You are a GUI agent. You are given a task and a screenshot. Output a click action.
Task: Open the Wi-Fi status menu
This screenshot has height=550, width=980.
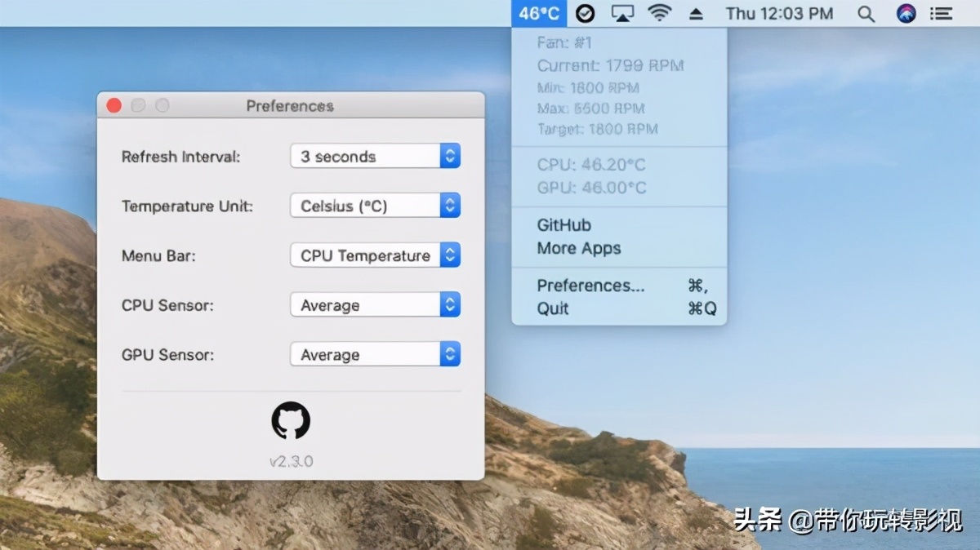tap(659, 13)
